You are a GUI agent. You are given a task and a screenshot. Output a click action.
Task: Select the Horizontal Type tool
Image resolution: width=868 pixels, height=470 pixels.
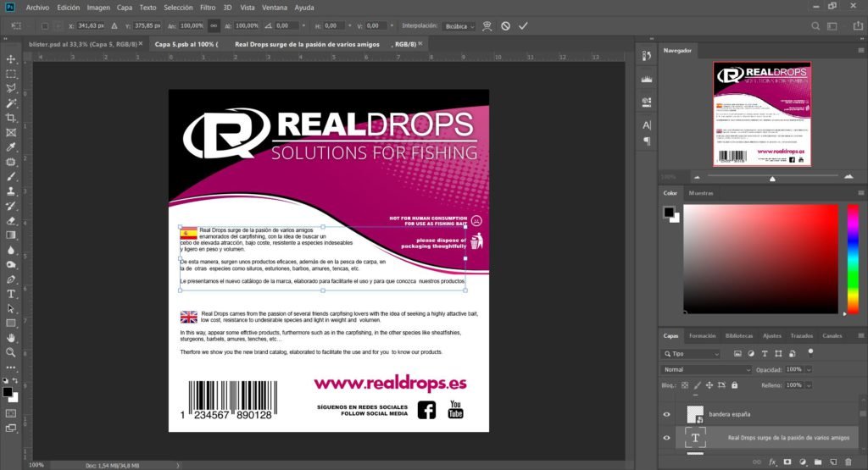coord(10,294)
